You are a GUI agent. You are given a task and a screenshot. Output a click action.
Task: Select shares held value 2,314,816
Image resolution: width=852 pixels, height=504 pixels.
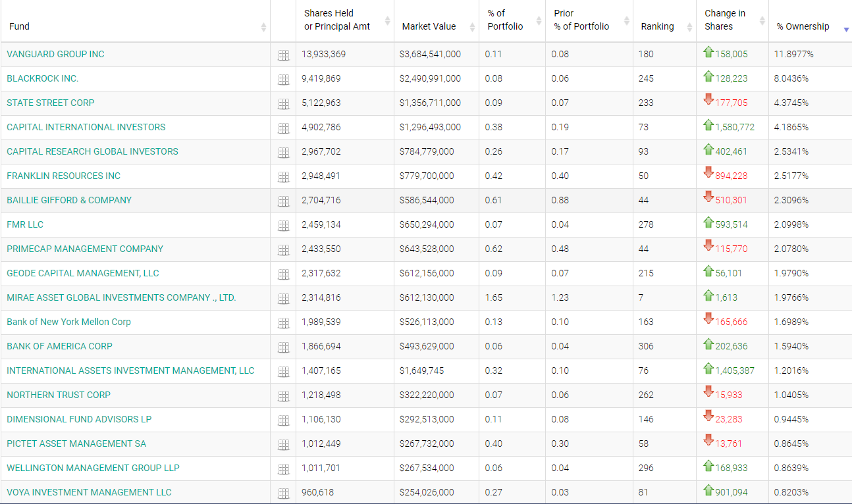(321, 297)
